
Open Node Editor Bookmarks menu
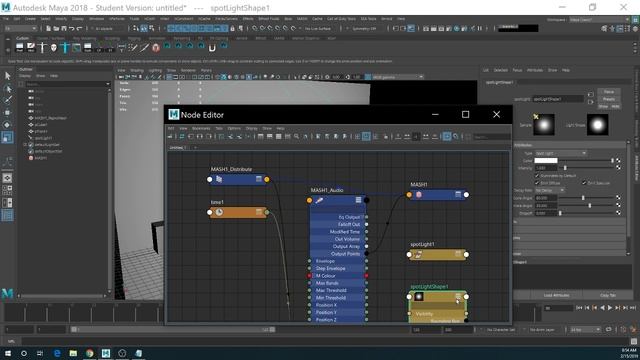coord(201,128)
